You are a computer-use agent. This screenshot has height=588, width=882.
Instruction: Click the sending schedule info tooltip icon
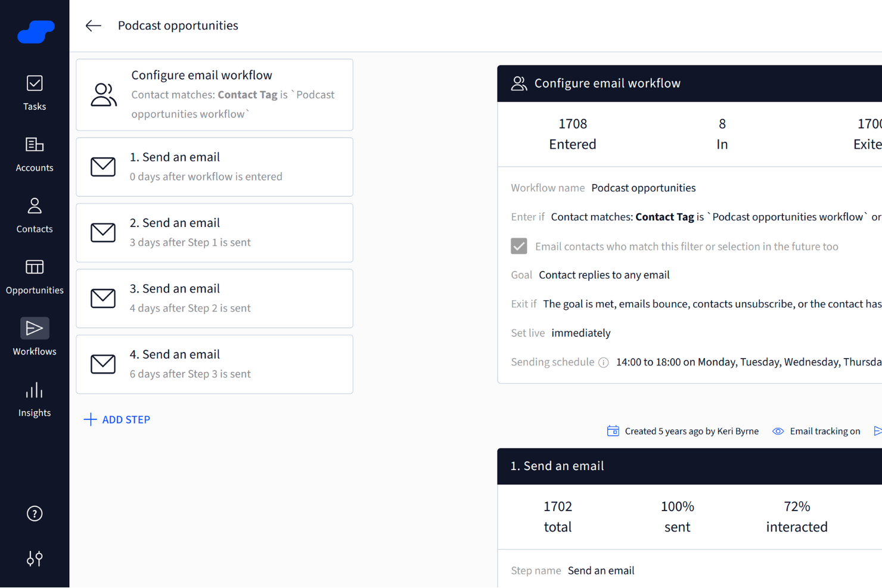[603, 362]
